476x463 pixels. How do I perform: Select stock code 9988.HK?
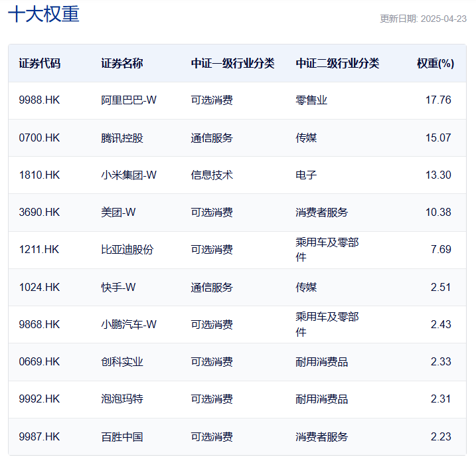(39, 100)
